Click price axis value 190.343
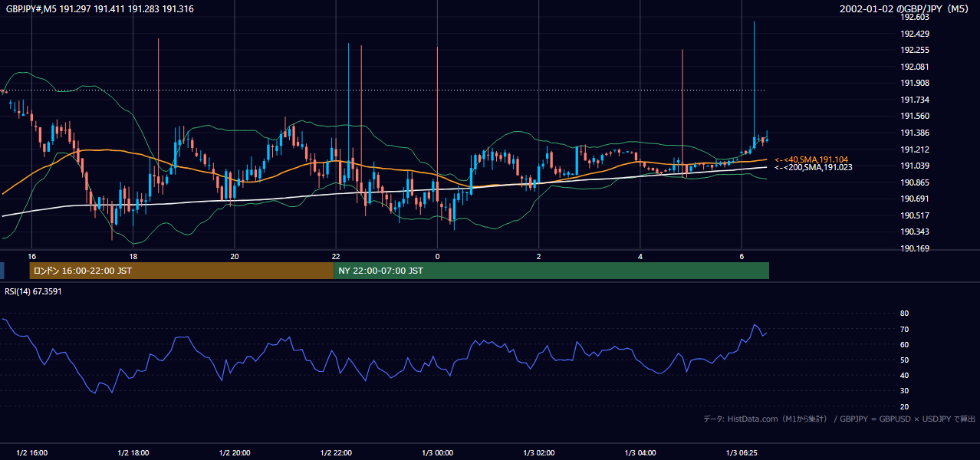Image resolution: width=980 pixels, height=460 pixels. (914, 232)
